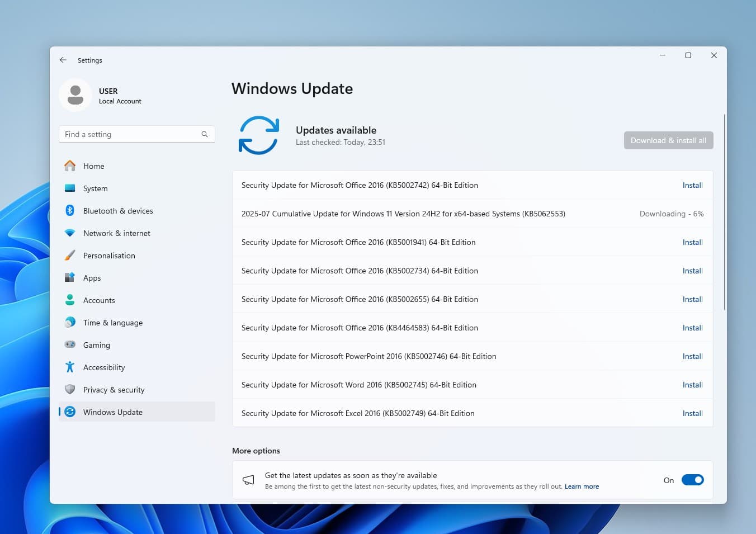Viewport: 756px width, 534px height.
Task: Click the Local Account label
Action: (120, 101)
